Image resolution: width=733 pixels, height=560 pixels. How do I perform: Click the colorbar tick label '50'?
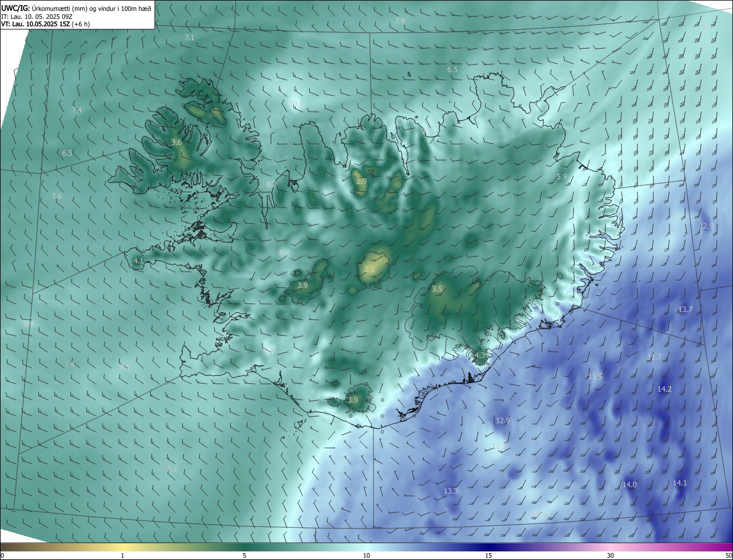[728, 555]
